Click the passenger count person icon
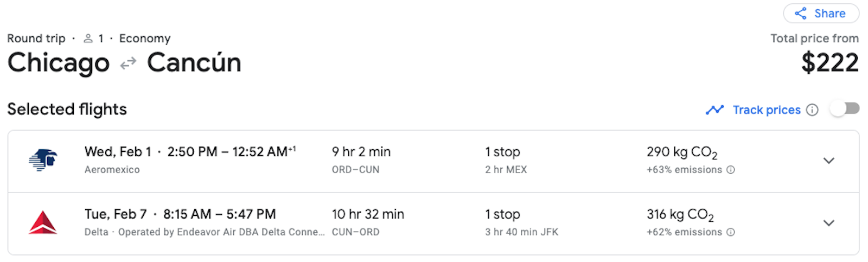The height and width of the screenshot is (262, 868). 88,39
